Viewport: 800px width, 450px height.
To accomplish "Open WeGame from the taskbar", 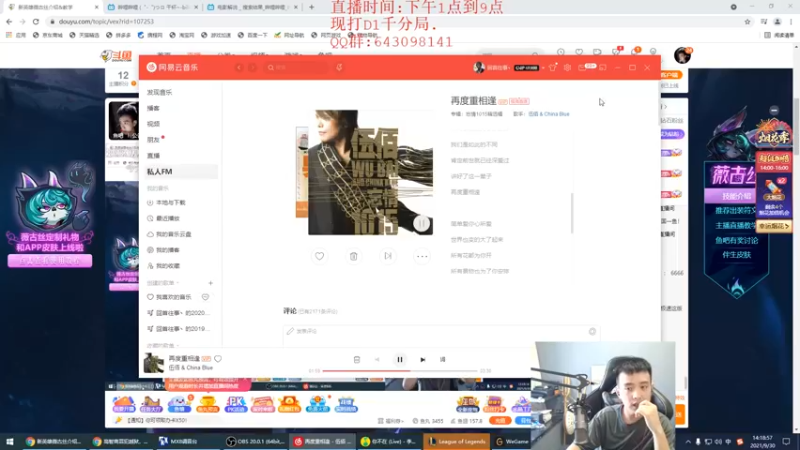I will click(x=512, y=441).
